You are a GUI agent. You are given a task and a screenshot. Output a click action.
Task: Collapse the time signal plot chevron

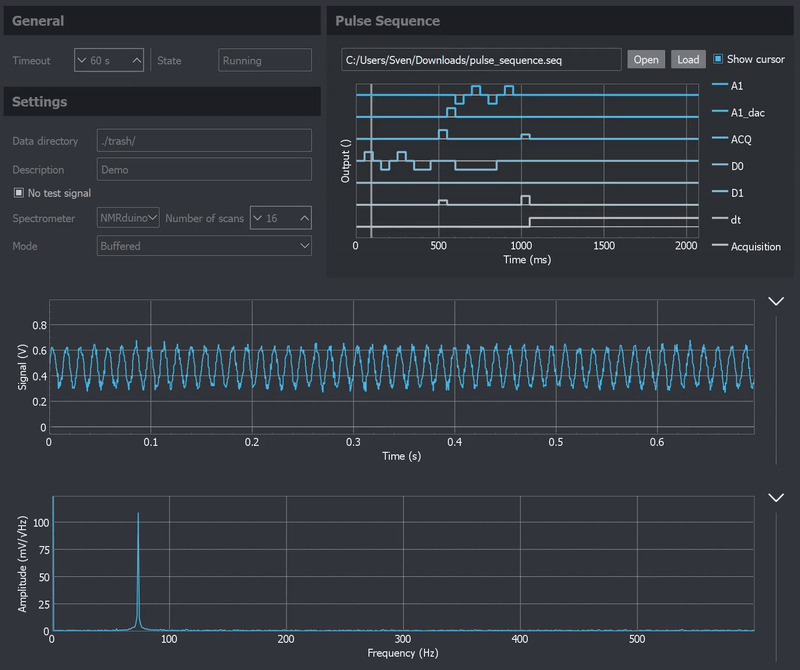(x=775, y=300)
